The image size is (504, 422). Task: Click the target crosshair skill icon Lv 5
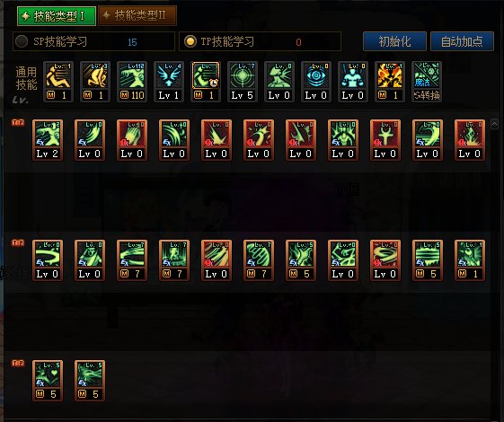[243, 82]
